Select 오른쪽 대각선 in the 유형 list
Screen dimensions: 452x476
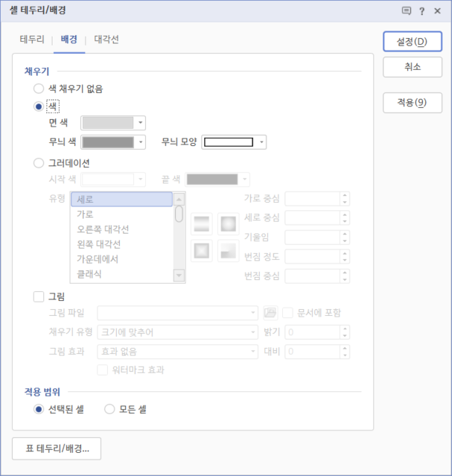tap(121, 229)
